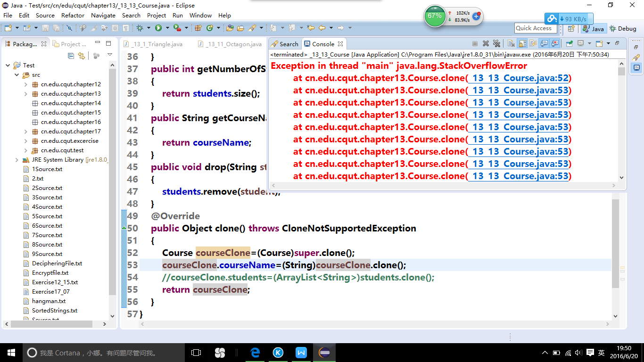Click the Remove Launch icon in Console
644x362 pixels.
(486, 44)
